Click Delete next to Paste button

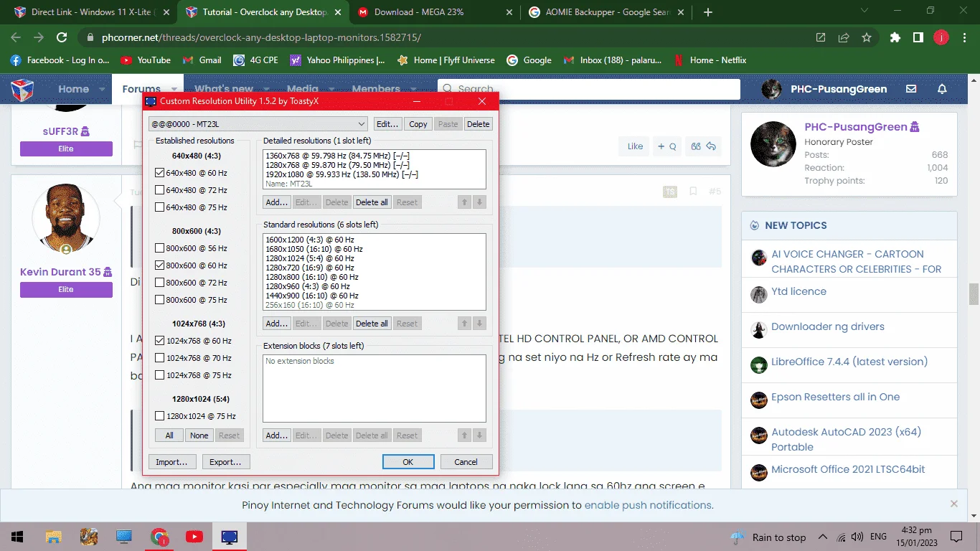coord(478,124)
